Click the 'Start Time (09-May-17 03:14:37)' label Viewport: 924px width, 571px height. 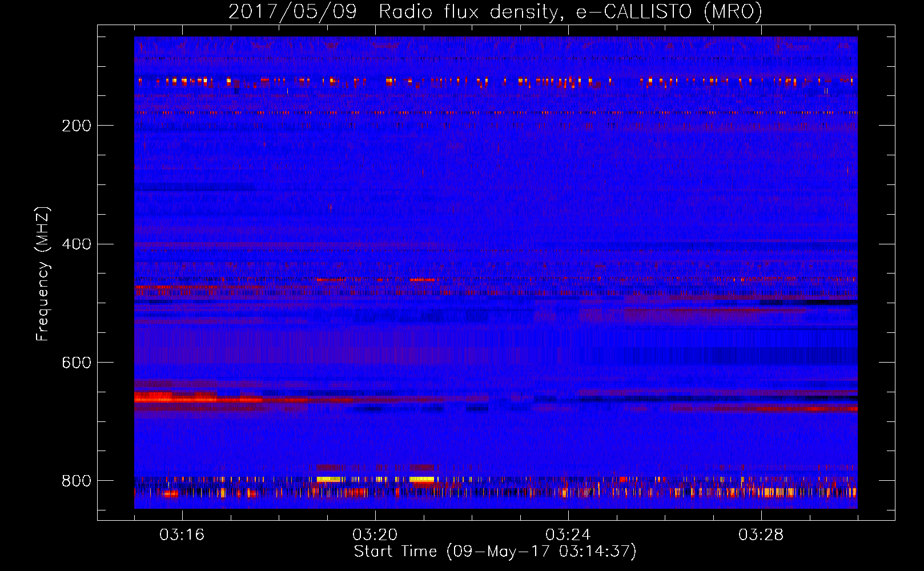tap(495, 551)
